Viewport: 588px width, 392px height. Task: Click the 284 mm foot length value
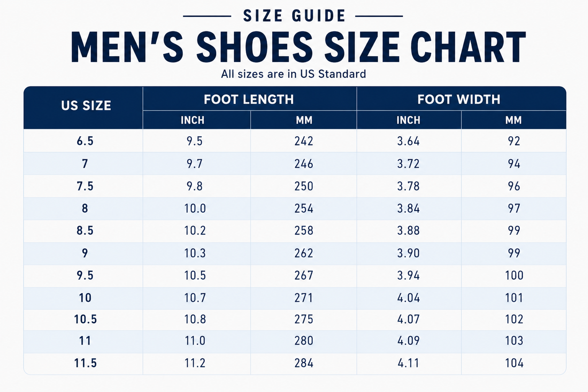tap(304, 363)
